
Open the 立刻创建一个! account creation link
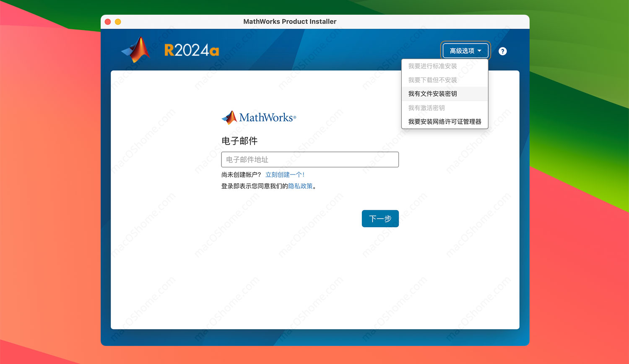click(285, 174)
